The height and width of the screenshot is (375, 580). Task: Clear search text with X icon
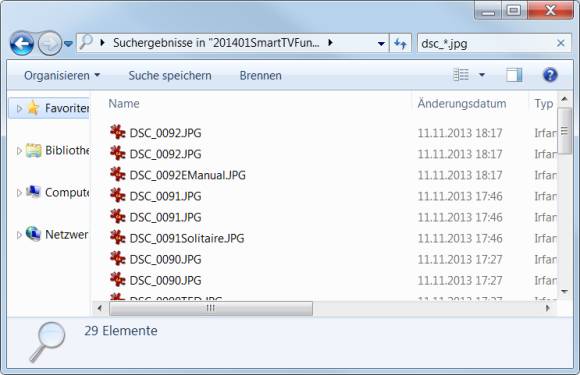tap(560, 44)
